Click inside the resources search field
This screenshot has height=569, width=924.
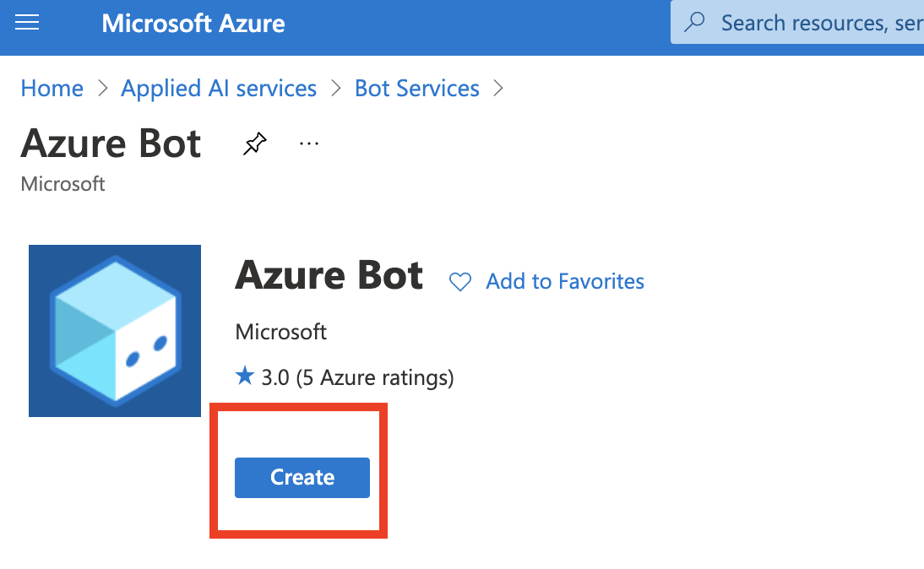811,22
